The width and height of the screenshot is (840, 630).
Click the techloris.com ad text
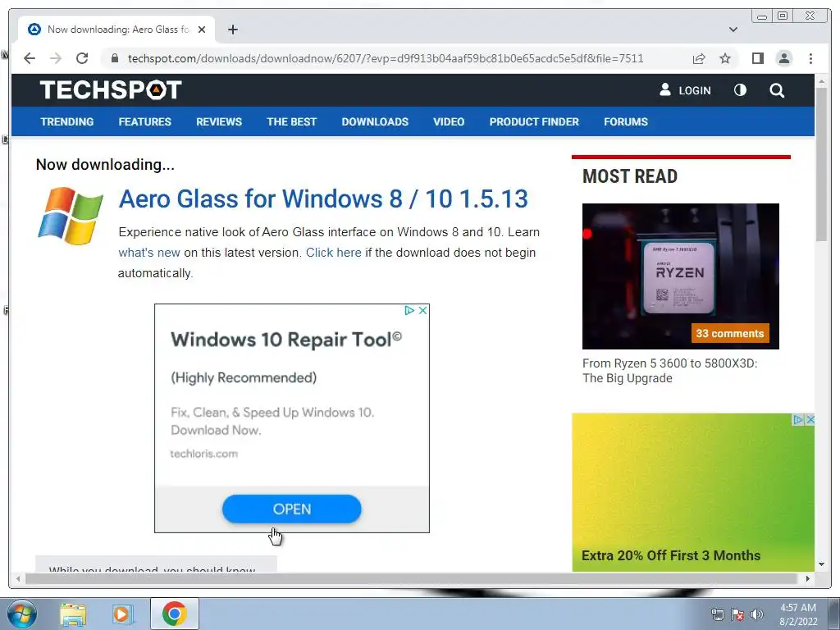[203, 454]
